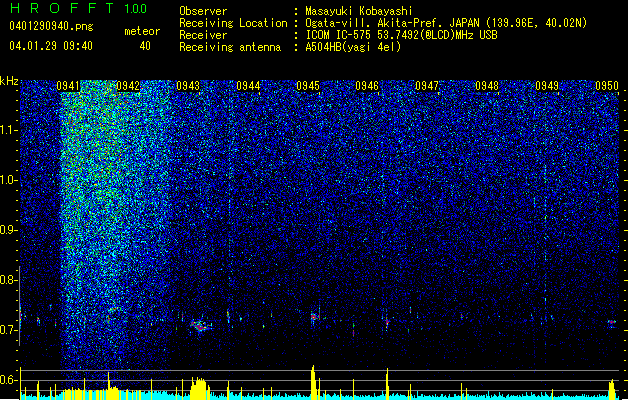Click the antenna text A504HB(yagi 4el)
This screenshot has width=629, height=400.
click(353, 47)
